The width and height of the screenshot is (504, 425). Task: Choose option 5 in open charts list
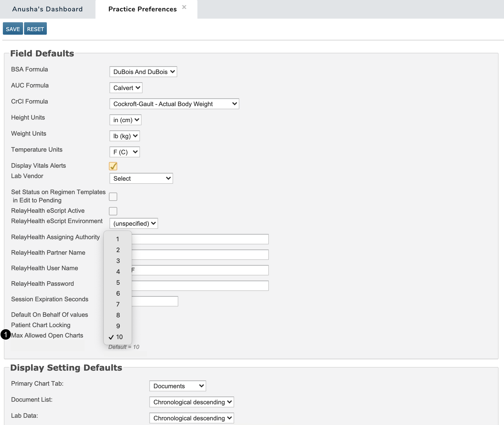[x=118, y=283]
